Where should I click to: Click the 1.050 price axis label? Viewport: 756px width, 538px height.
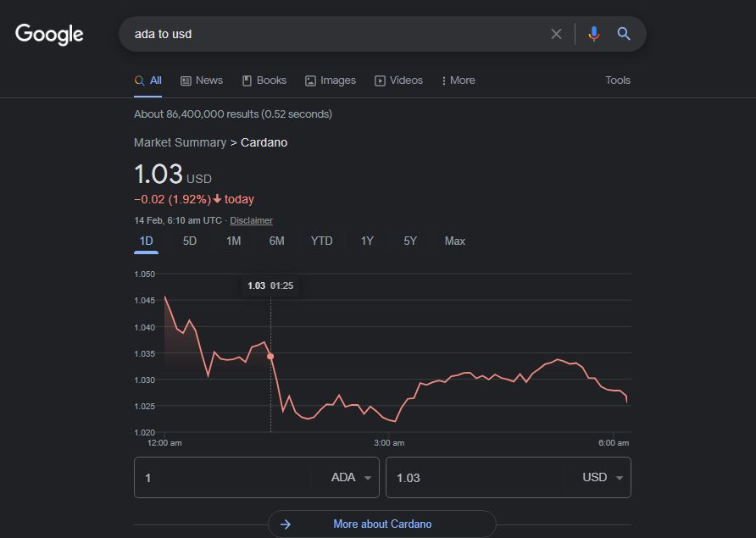click(x=145, y=275)
